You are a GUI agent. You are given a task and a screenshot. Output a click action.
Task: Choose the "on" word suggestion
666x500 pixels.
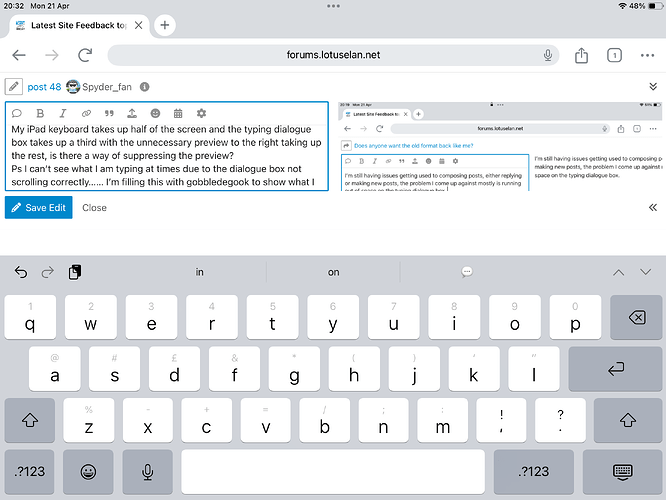pyautogui.click(x=333, y=272)
